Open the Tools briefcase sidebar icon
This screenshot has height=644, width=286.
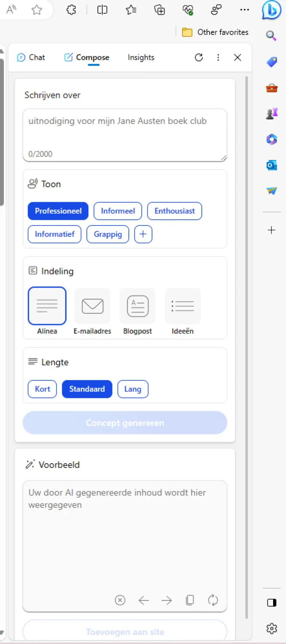coord(271,88)
